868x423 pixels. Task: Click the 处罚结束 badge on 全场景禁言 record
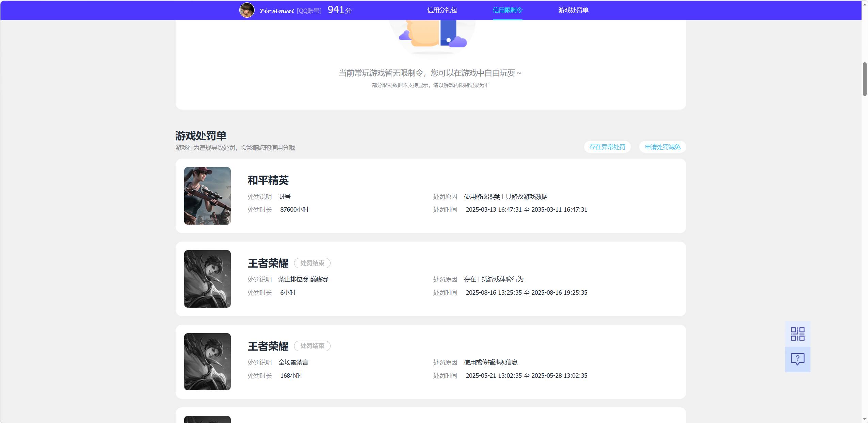pyautogui.click(x=312, y=346)
